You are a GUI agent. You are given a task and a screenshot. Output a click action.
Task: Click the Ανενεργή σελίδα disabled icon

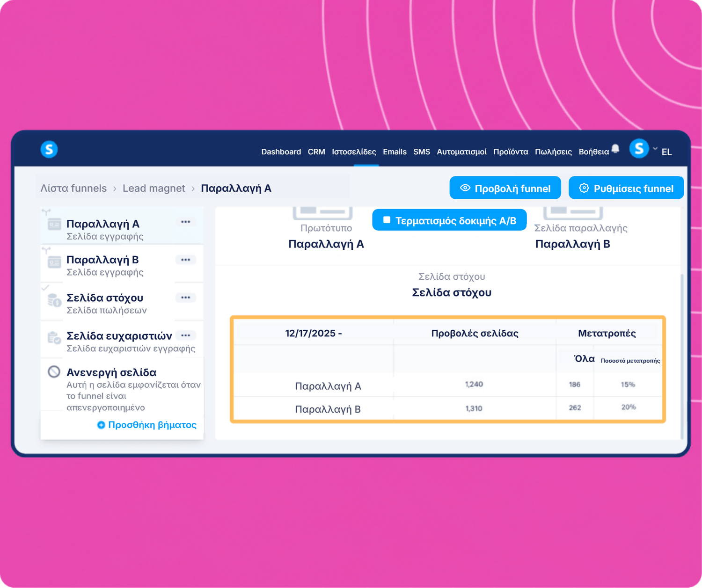pos(54,372)
